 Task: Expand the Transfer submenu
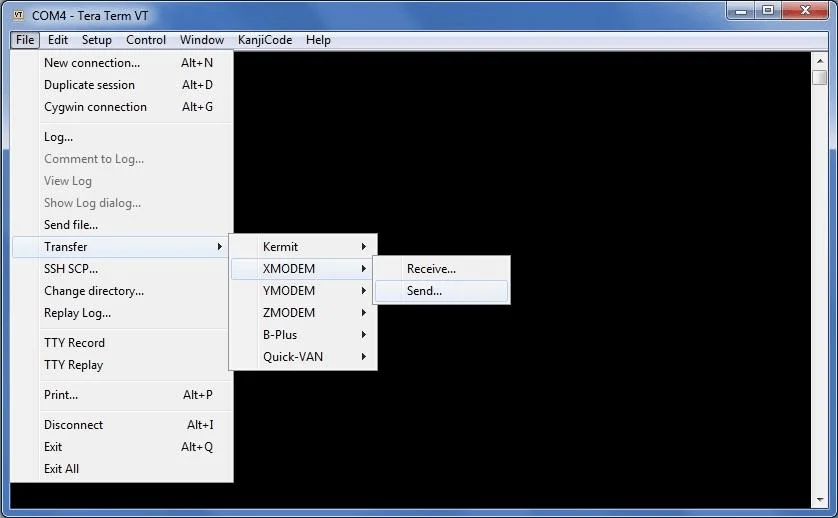pos(122,247)
